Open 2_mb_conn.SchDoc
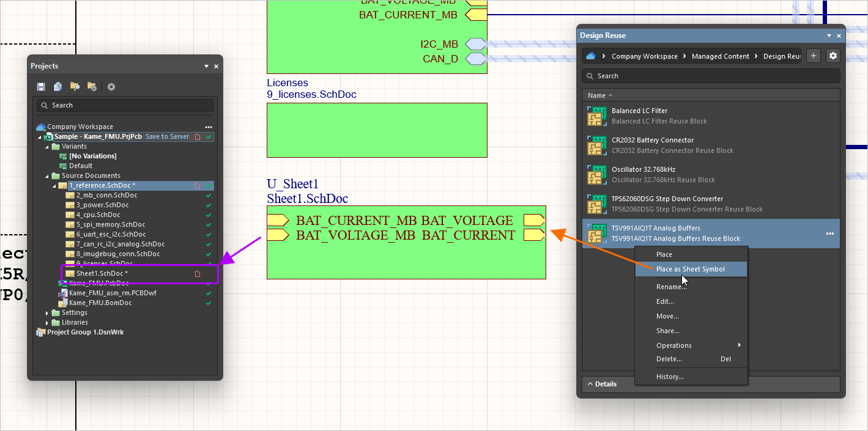The width and height of the screenshot is (868, 431). [106, 195]
